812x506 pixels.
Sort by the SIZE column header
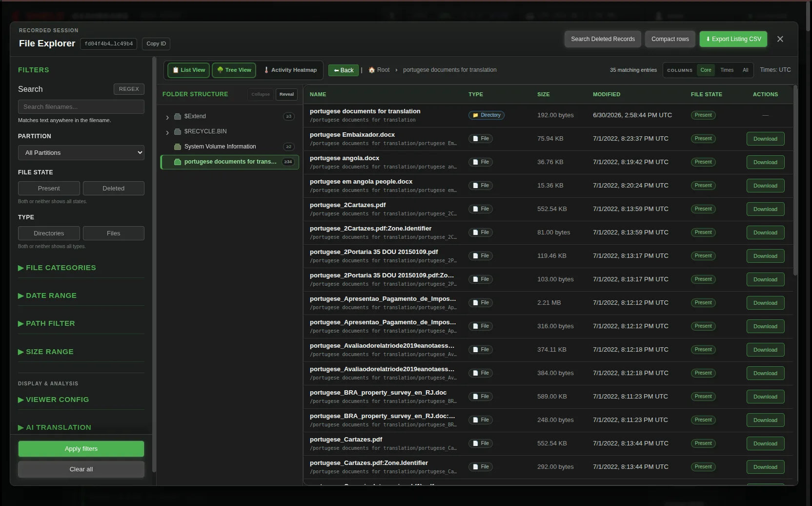[543, 94]
